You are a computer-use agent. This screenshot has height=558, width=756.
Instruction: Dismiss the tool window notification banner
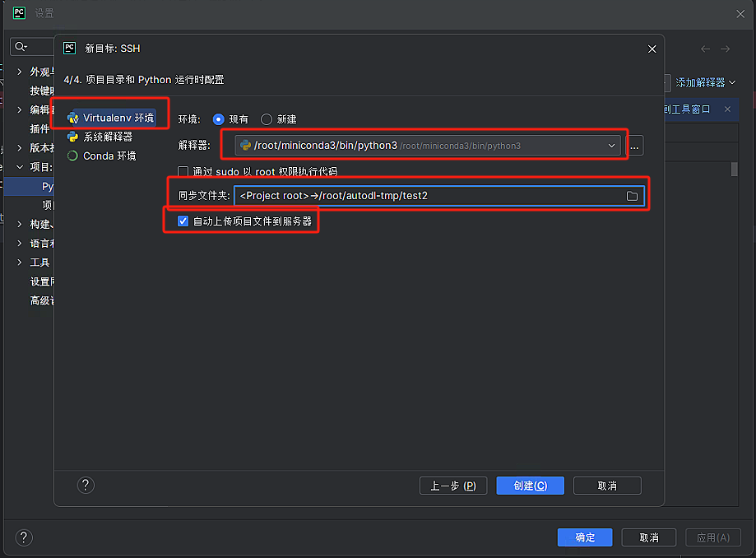pos(727,109)
